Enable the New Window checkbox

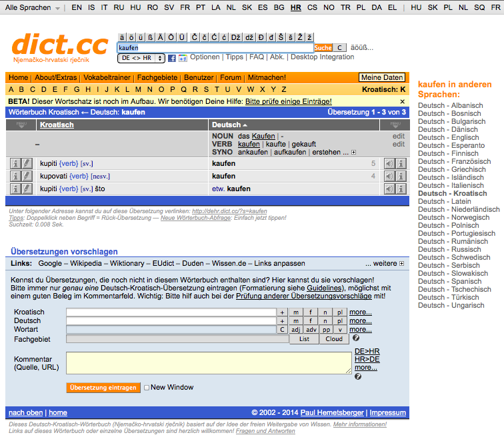pos(147,388)
